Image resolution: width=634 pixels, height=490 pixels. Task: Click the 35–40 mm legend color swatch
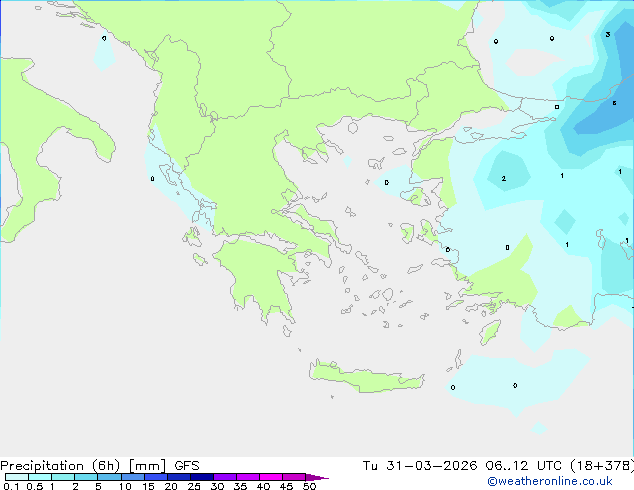(248, 477)
